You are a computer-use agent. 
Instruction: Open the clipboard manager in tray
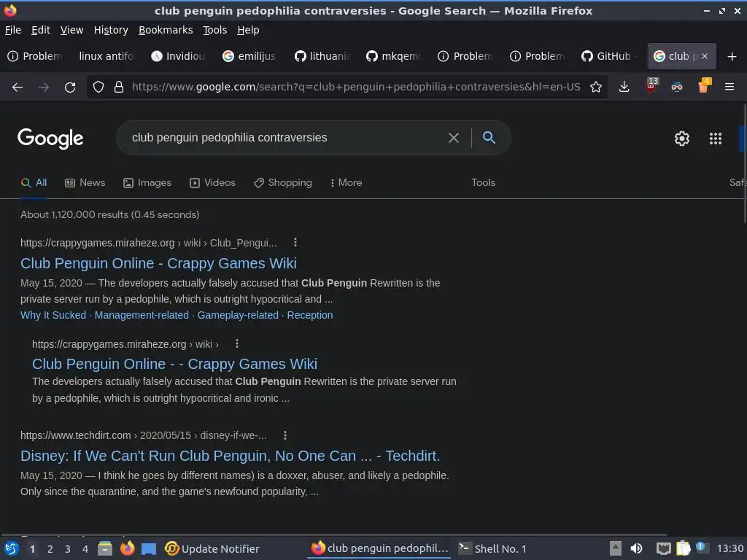[x=683, y=548]
